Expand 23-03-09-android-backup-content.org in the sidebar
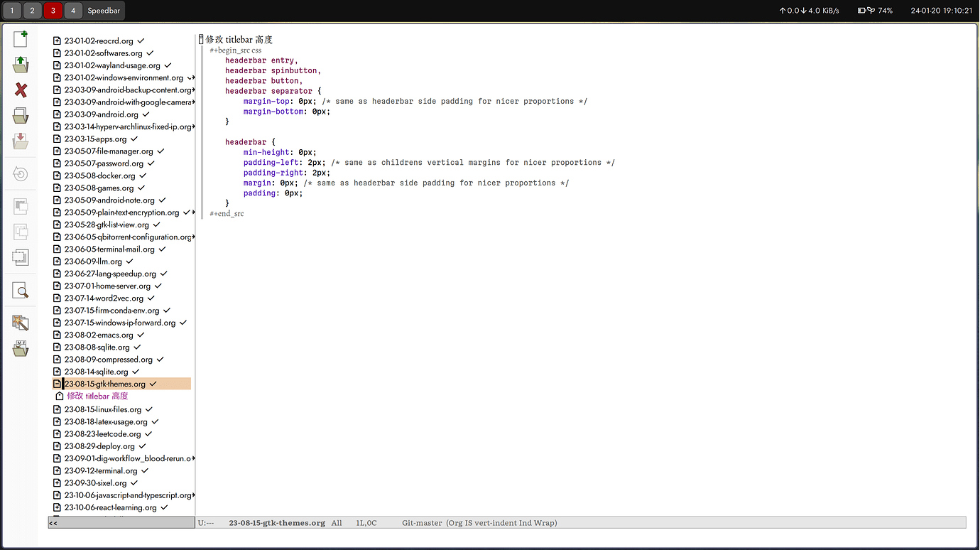Screen dimensions: 980x550 [x=57, y=90]
